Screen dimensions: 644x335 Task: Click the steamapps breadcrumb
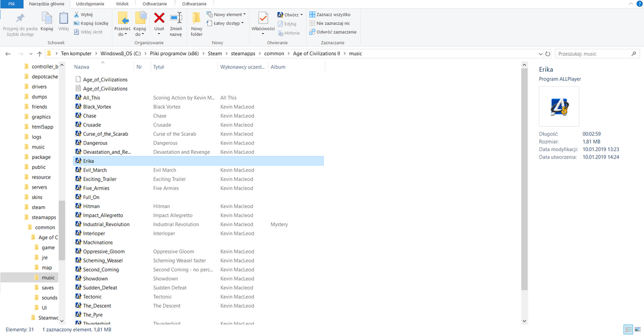(x=242, y=54)
